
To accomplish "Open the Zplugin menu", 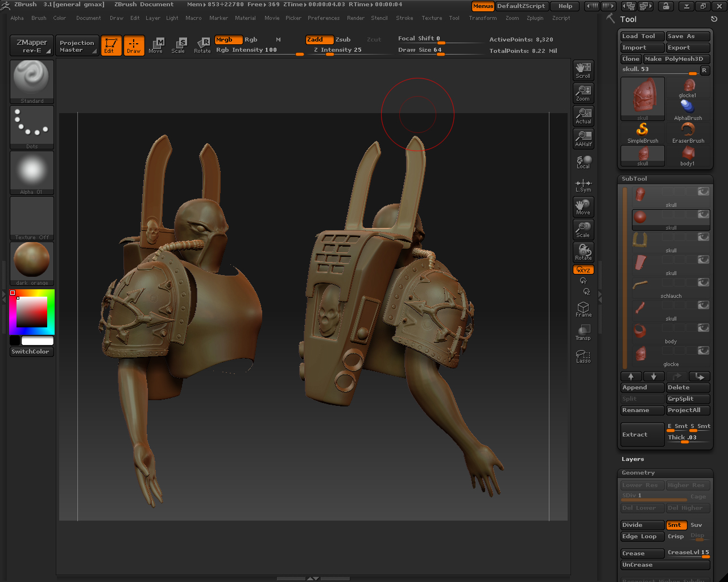I will (535, 18).
